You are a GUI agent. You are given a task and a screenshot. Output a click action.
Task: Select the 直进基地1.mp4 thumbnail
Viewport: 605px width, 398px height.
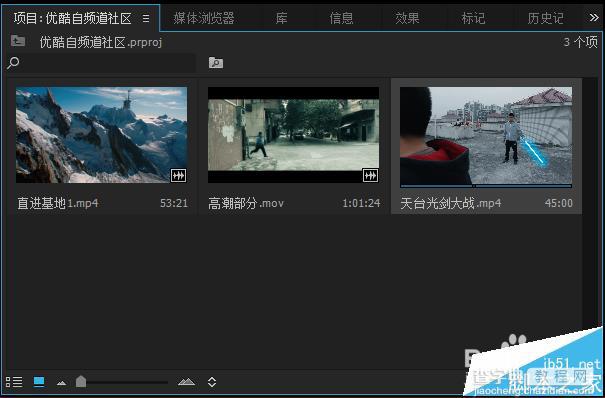click(x=101, y=135)
